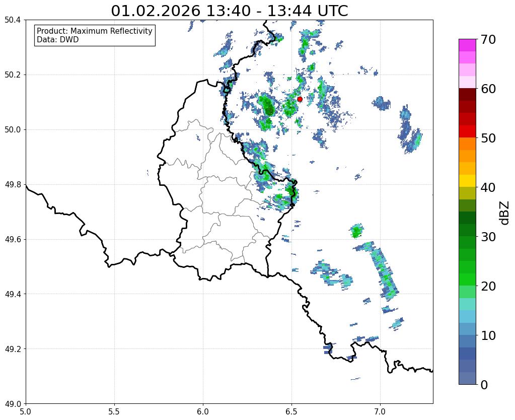Click the bright green 20 dBZ colorbar band

point(467,279)
